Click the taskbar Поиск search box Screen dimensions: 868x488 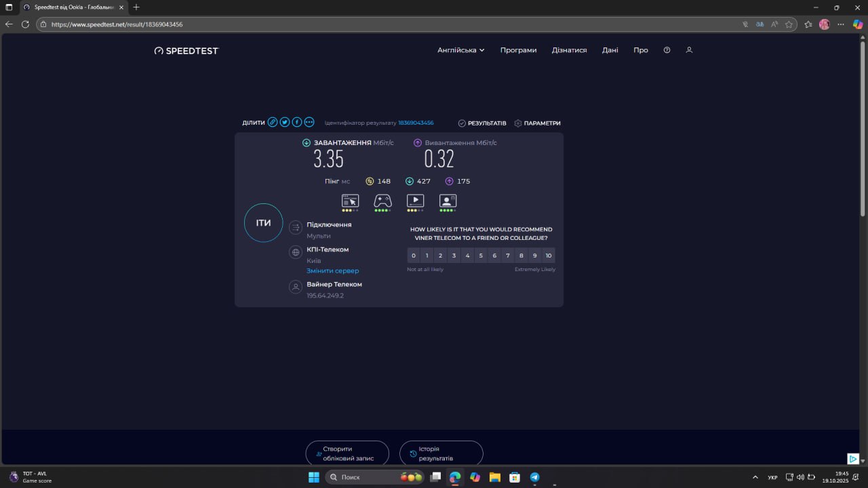tap(374, 477)
